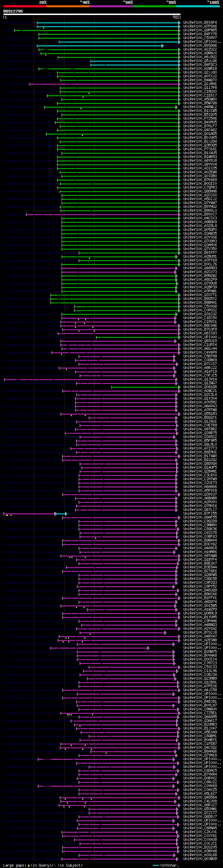The image size is (223, 868).
Task: Select label UniRef100_C7Z5E1
Action: (x=200, y=713)
